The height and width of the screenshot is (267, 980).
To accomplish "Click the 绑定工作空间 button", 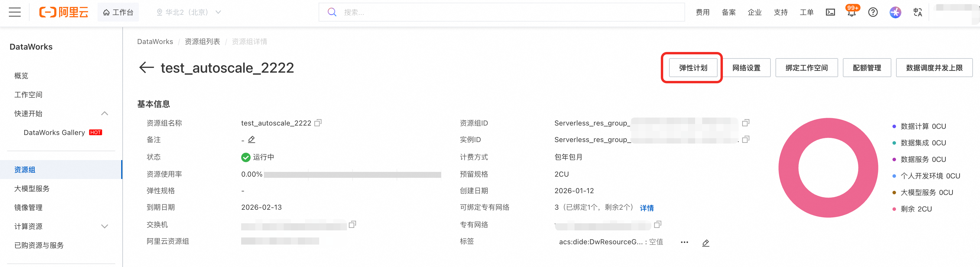I will point(807,68).
